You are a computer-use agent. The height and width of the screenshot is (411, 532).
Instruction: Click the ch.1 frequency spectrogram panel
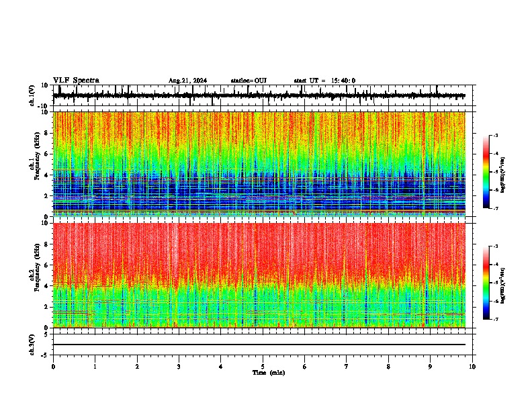coord(263,164)
